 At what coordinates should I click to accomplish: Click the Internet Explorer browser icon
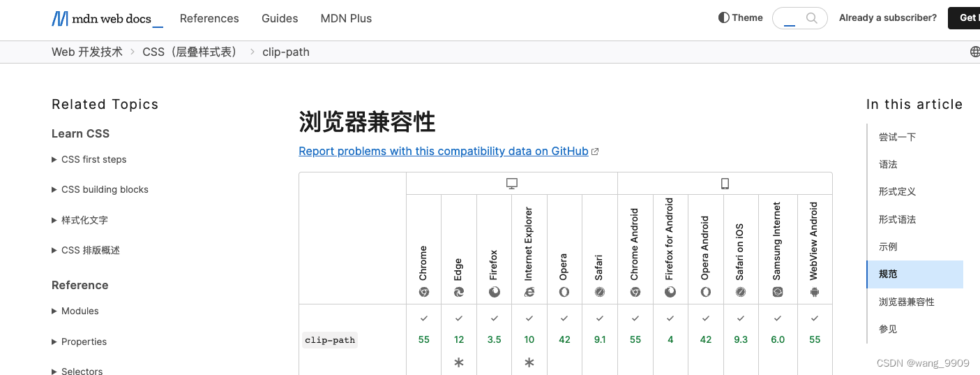(529, 292)
